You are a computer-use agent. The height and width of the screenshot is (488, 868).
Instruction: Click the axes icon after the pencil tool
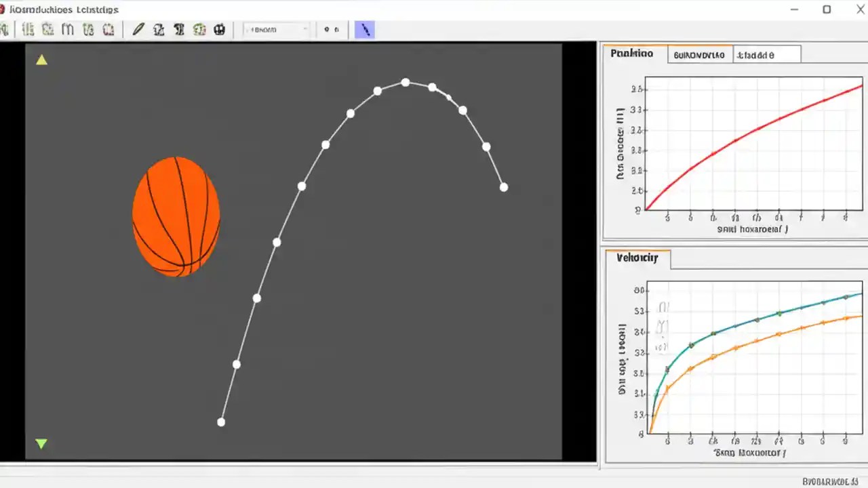coord(159,29)
